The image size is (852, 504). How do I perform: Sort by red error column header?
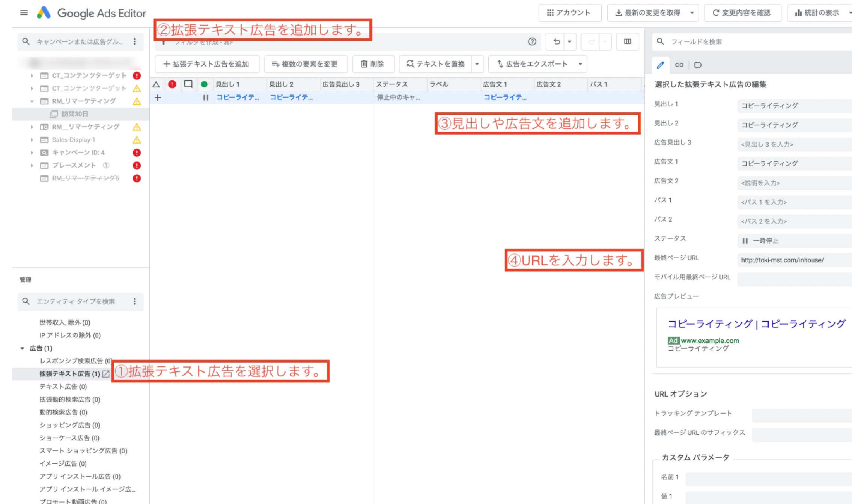(172, 84)
